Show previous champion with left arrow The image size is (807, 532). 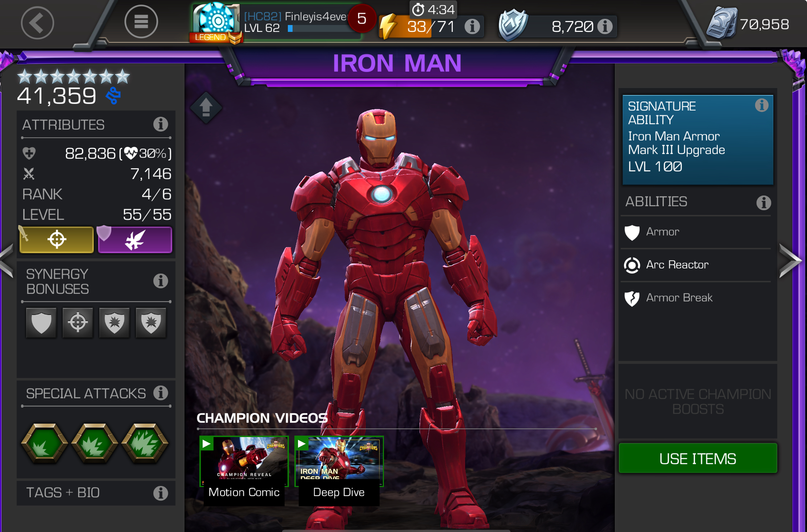pos(7,261)
